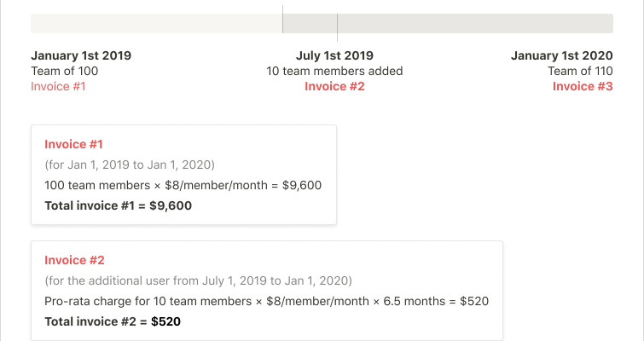Click the Invoice #2 label under July 1st
The height and width of the screenshot is (341, 644).
click(334, 87)
